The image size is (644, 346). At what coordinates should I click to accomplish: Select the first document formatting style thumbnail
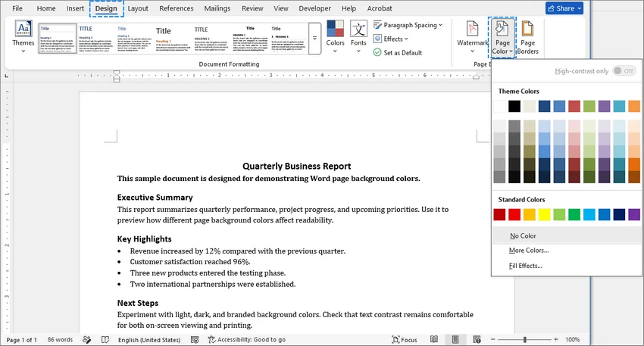click(58, 39)
